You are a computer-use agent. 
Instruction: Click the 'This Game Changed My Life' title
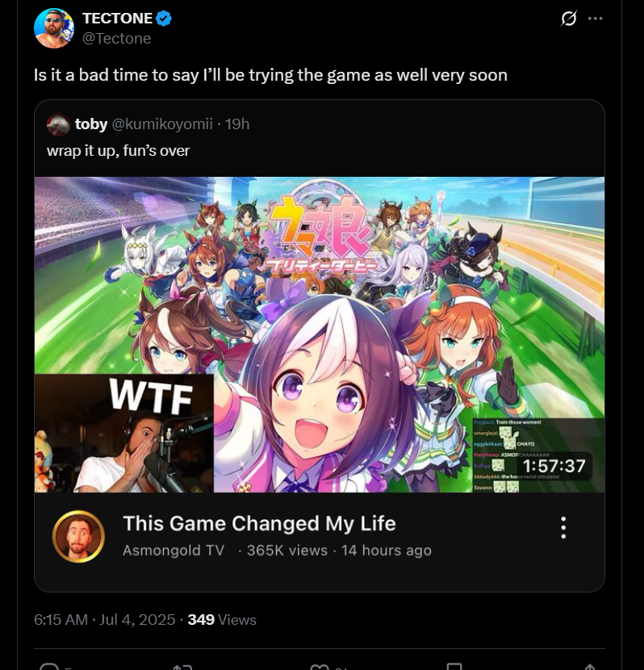(259, 523)
